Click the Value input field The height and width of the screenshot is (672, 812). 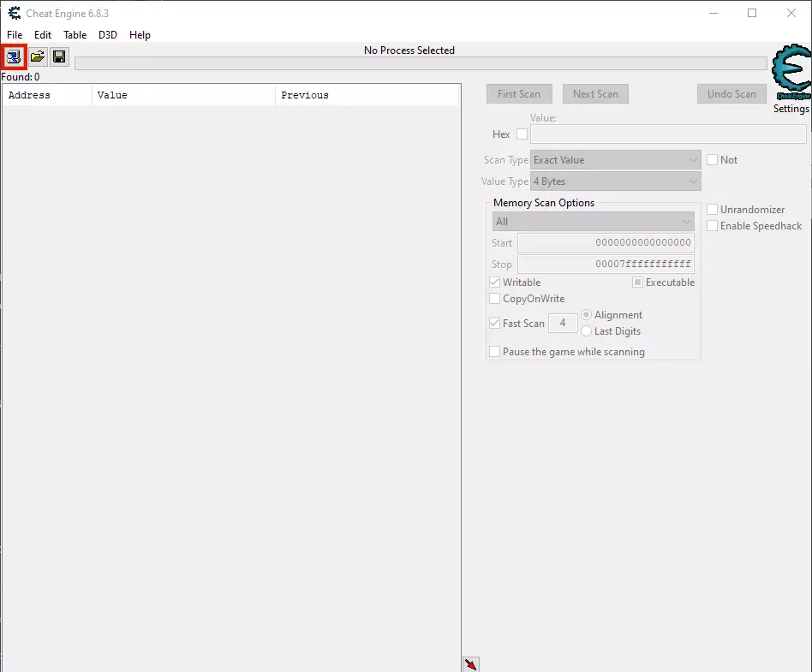point(668,134)
